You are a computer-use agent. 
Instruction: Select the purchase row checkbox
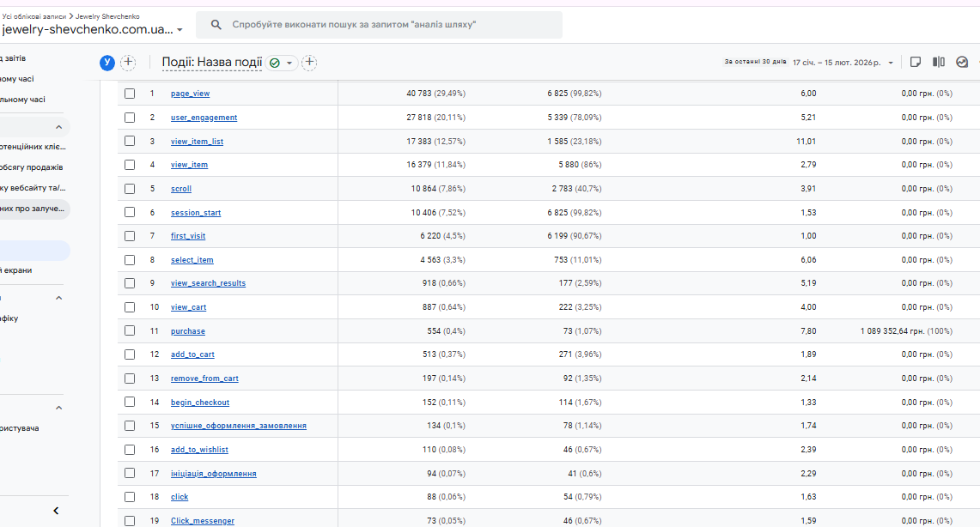click(130, 330)
